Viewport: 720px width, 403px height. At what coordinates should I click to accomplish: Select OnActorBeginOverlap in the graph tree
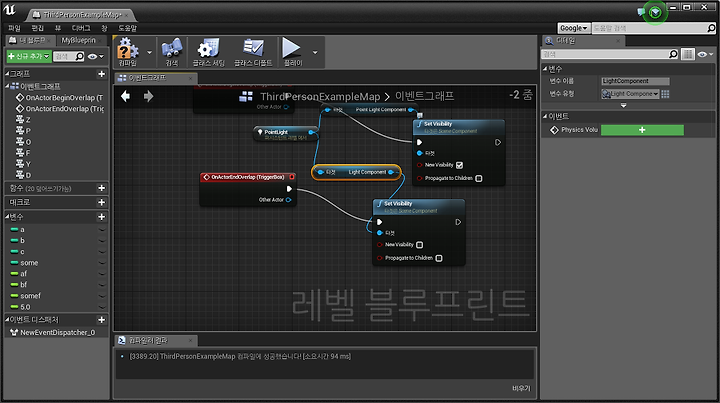click(x=60, y=98)
